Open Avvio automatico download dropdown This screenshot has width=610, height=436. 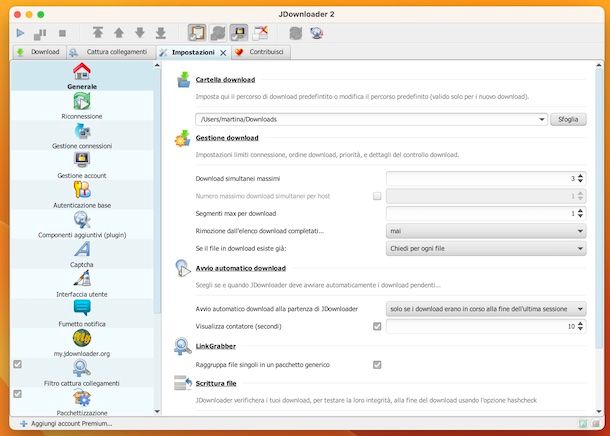(x=486, y=309)
